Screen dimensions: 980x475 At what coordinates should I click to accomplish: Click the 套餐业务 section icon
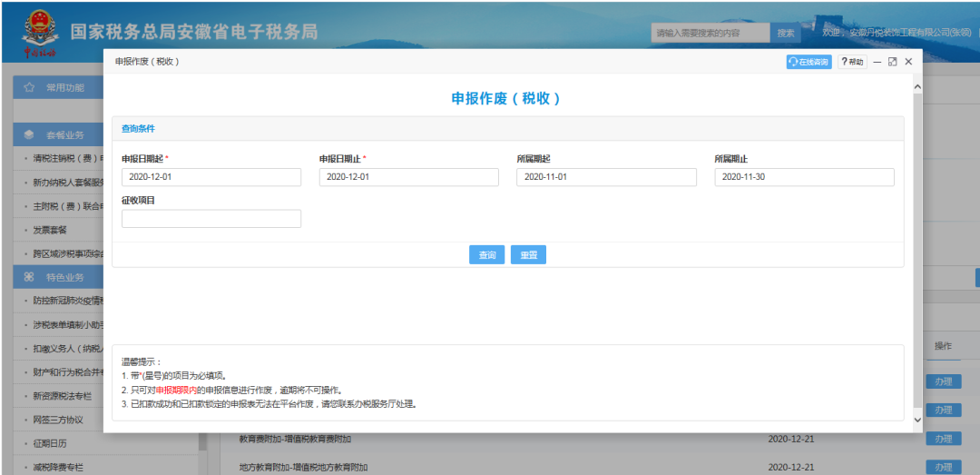click(x=29, y=134)
